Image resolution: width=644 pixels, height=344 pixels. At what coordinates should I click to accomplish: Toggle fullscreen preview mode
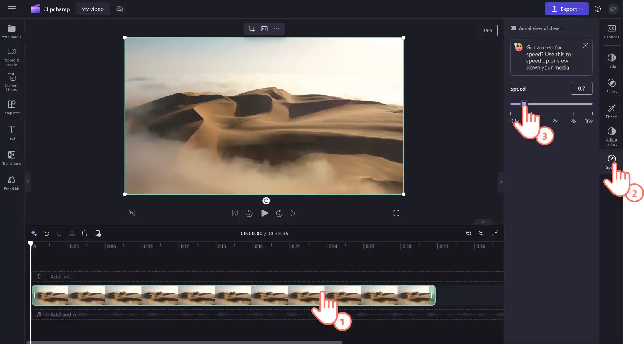click(396, 213)
